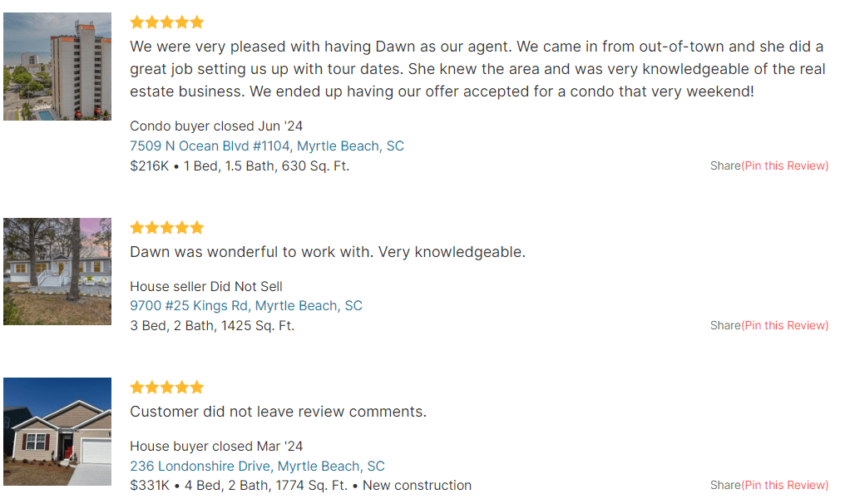Share the Londonshire Drive house buyer review
The height and width of the screenshot is (504, 845).
click(x=724, y=486)
